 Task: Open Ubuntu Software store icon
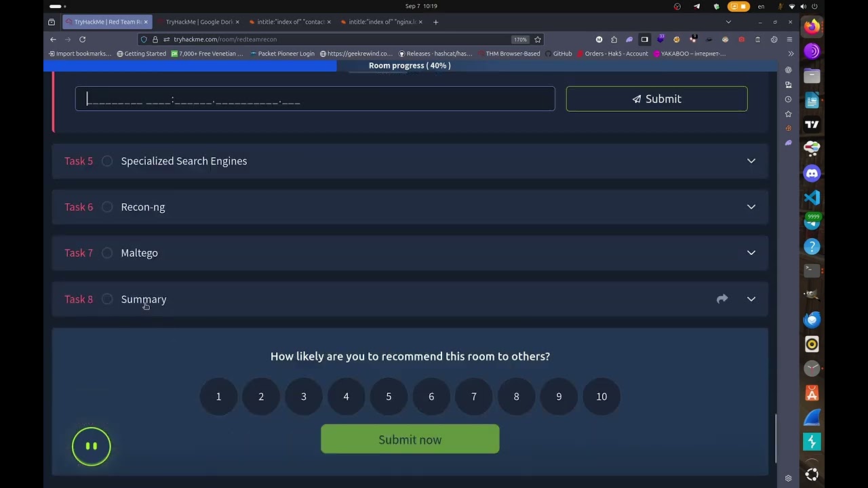(812, 393)
